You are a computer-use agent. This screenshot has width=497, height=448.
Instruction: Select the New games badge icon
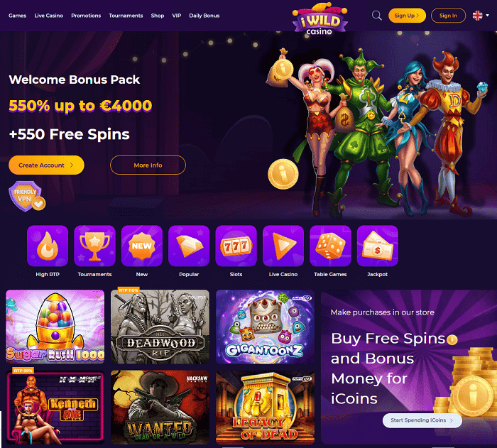click(142, 246)
